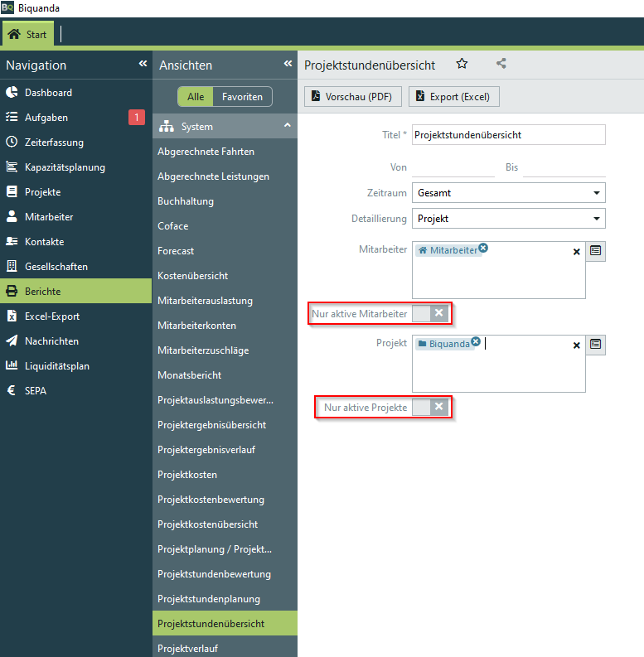Open project selection list icon
Image resolution: width=644 pixels, height=657 pixels.
click(596, 344)
